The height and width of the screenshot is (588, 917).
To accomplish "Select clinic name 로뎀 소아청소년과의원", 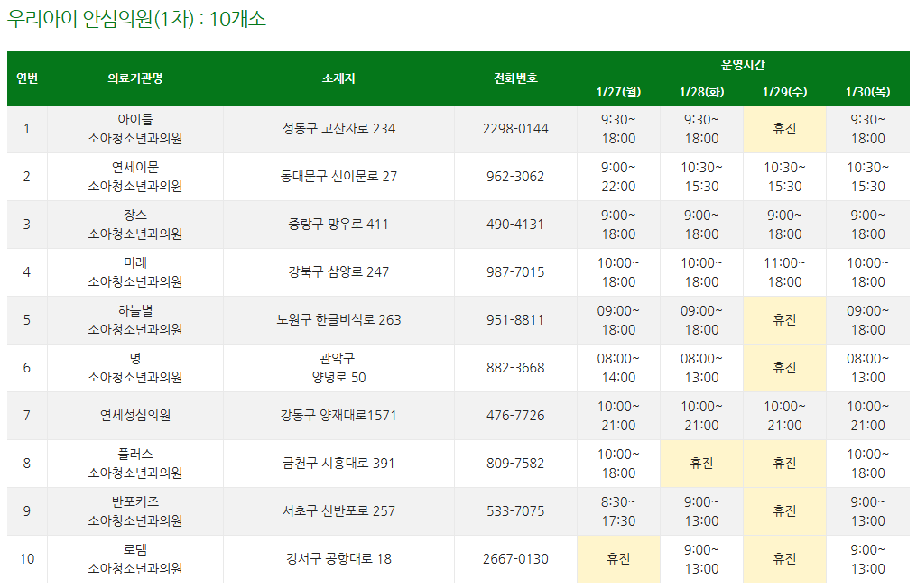I will point(135,559).
